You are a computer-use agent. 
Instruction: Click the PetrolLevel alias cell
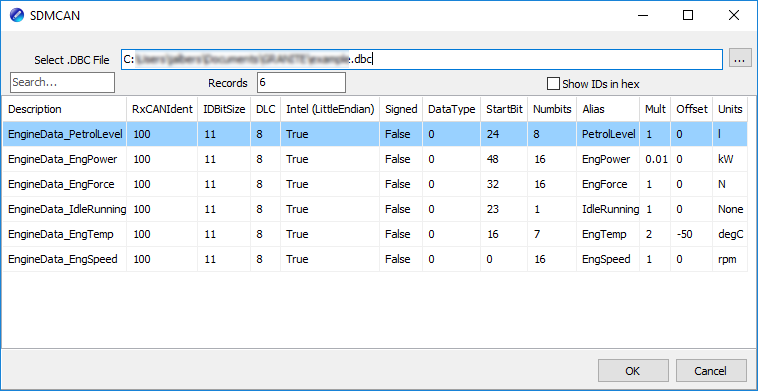tap(608, 134)
